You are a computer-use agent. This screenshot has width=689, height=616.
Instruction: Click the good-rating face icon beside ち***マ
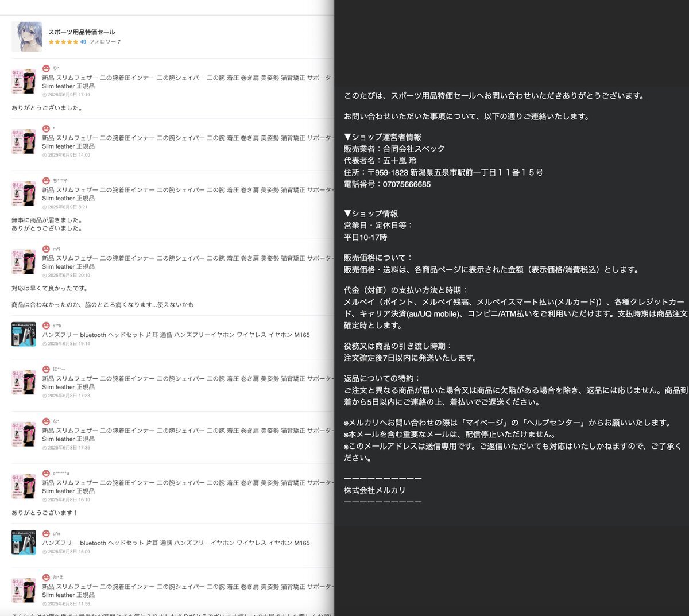pyautogui.click(x=46, y=180)
